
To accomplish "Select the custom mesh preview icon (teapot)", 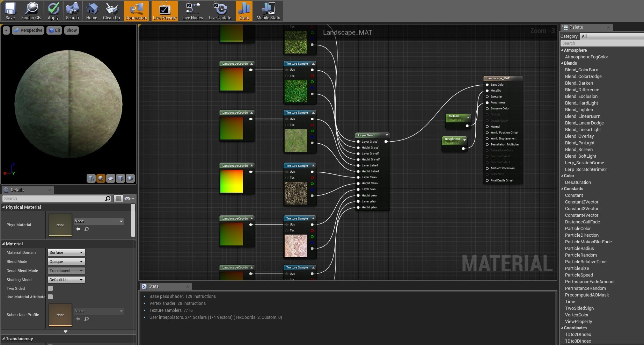I will pos(130,178).
